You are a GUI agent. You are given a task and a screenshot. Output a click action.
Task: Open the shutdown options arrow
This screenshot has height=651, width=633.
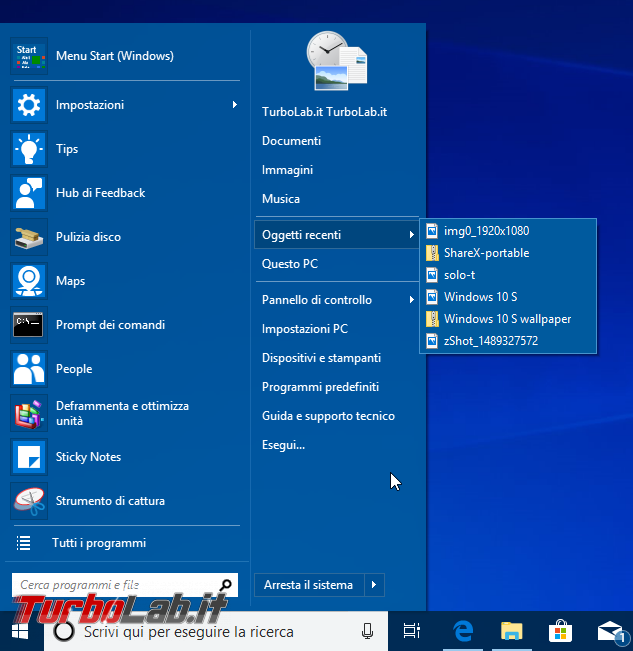(374, 585)
